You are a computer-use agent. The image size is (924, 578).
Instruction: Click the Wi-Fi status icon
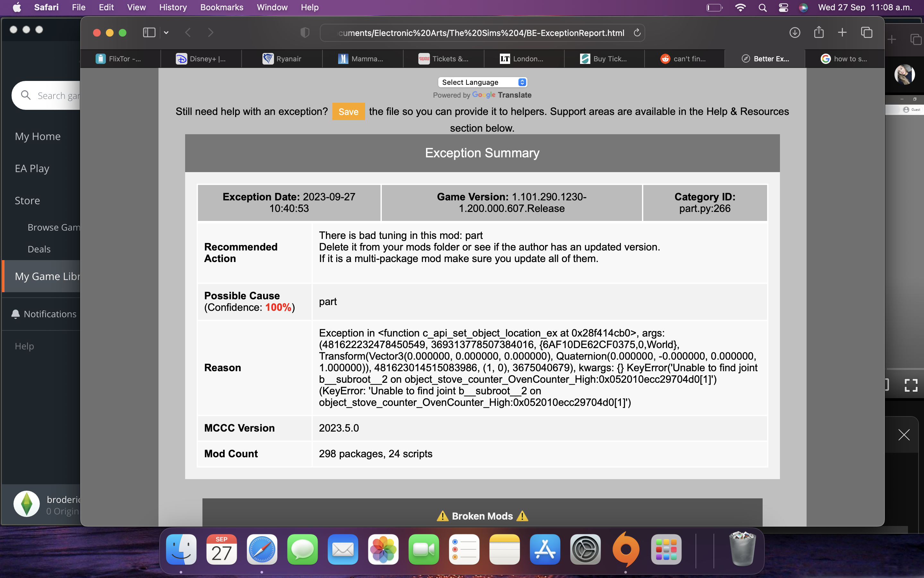point(740,7)
